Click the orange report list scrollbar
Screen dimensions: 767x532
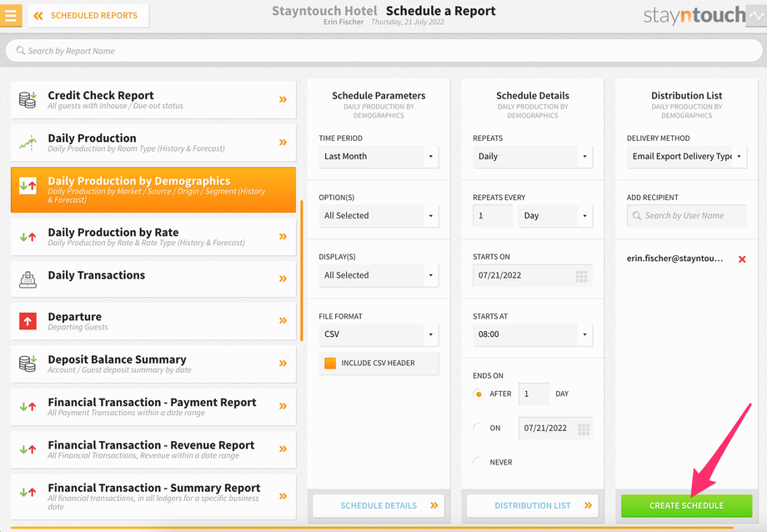(301, 270)
